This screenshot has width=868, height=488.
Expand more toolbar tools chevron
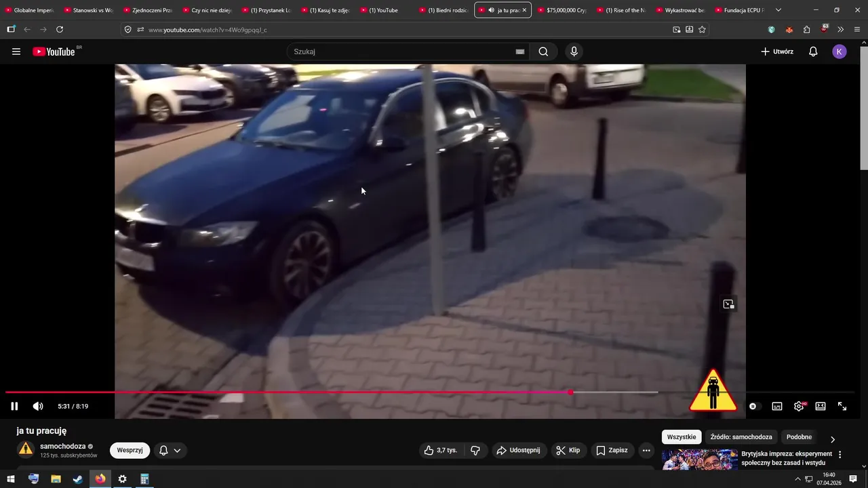pos(841,30)
